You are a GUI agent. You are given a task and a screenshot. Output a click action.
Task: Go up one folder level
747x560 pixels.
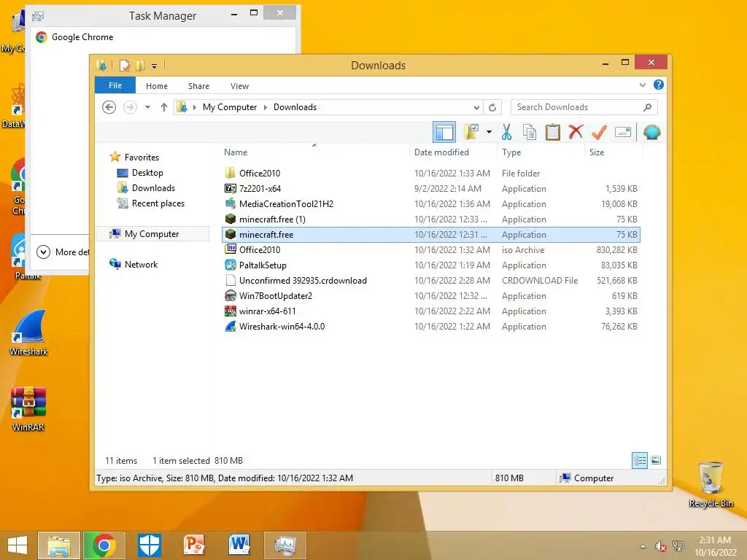[164, 107]
